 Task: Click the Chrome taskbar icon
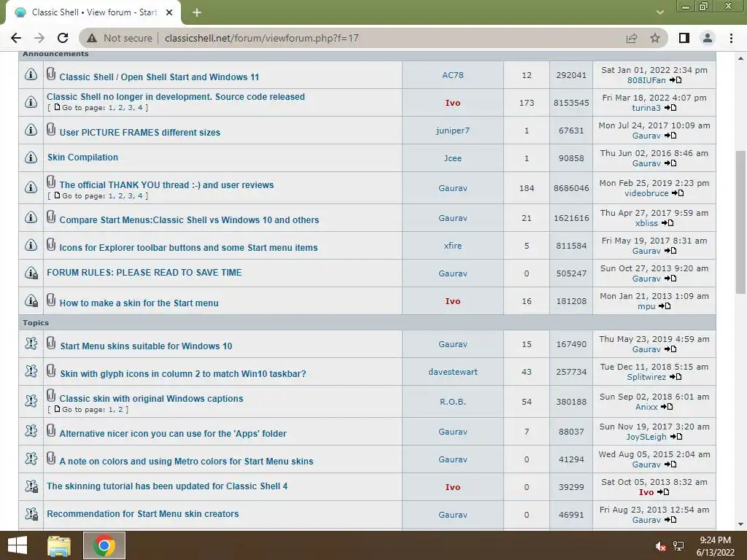(x=104, y=545)
